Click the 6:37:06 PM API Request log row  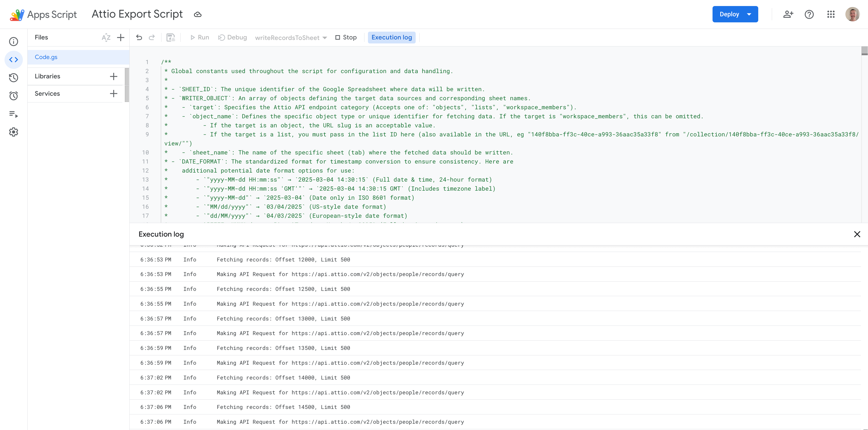(495, 422)
